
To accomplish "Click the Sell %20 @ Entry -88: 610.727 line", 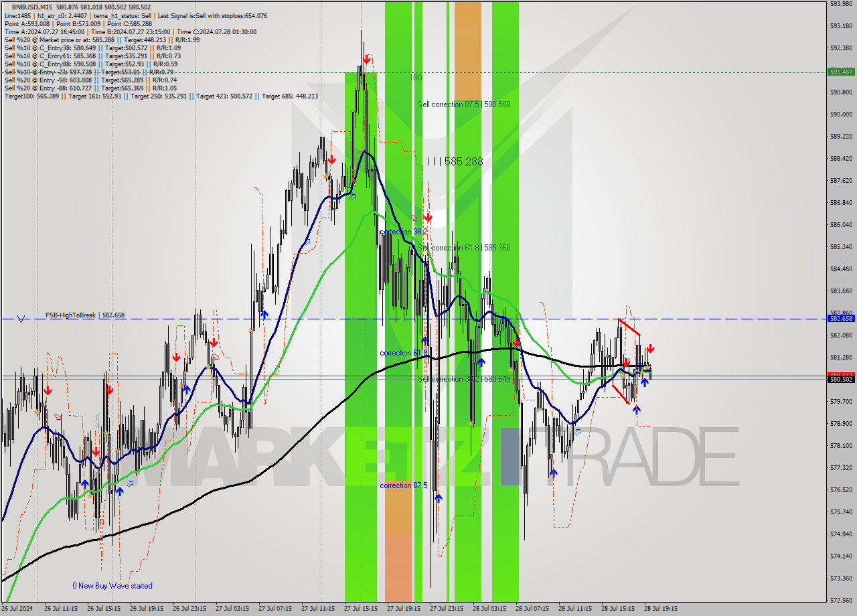I will (x=90, y=88).
